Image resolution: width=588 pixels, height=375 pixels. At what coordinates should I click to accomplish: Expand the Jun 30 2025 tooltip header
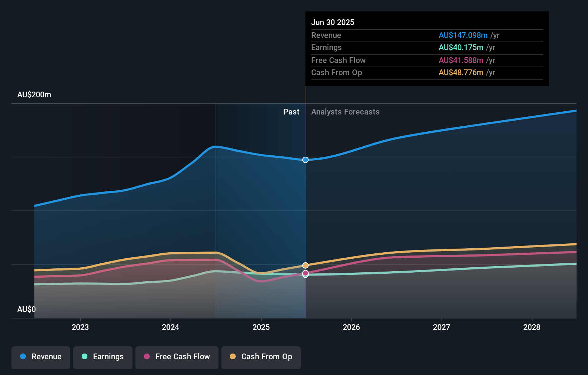pos(333,22)
